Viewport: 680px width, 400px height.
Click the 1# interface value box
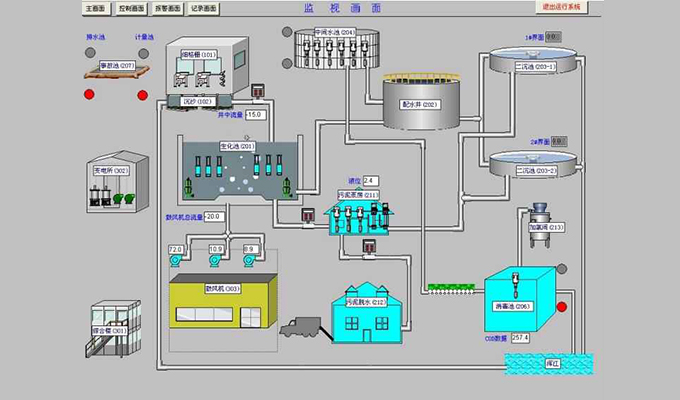553,37
